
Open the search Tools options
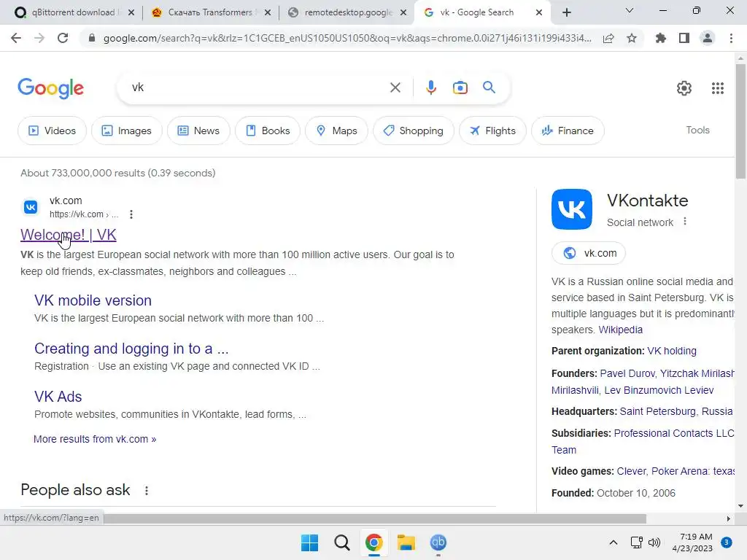(x=697, y=130)
